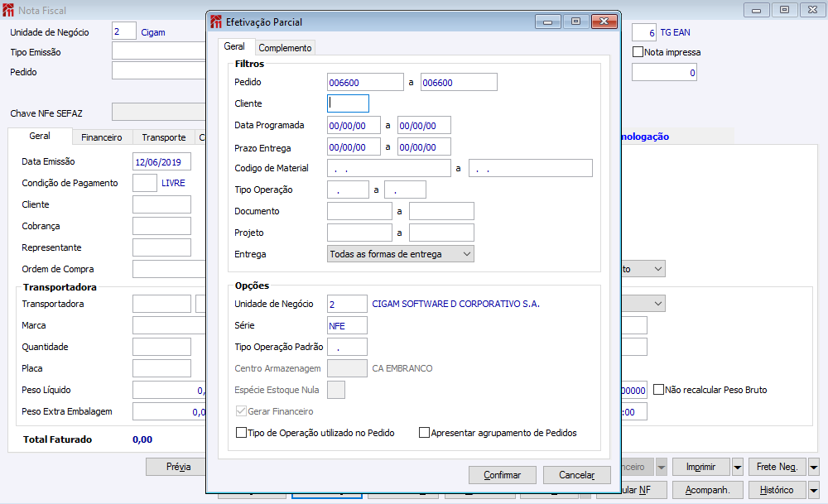The width and height of the screenshot is (828, 504).
Task: Click the Condição de Pagamento field
Action: coord(145,183)
